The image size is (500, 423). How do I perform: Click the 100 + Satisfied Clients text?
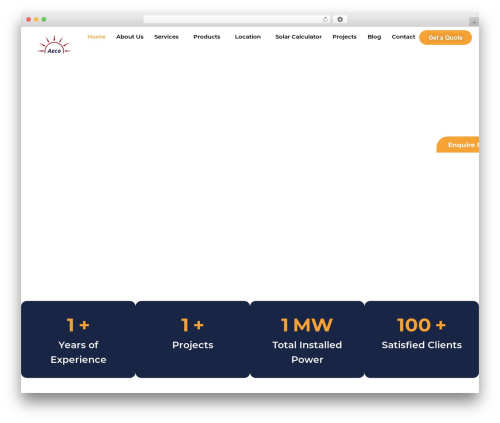coord(422,334)
